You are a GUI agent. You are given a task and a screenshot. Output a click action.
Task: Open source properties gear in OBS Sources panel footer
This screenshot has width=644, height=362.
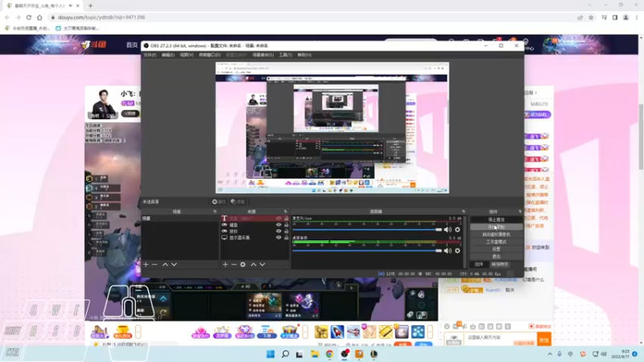pyautogui.click(x=243, y=265)
